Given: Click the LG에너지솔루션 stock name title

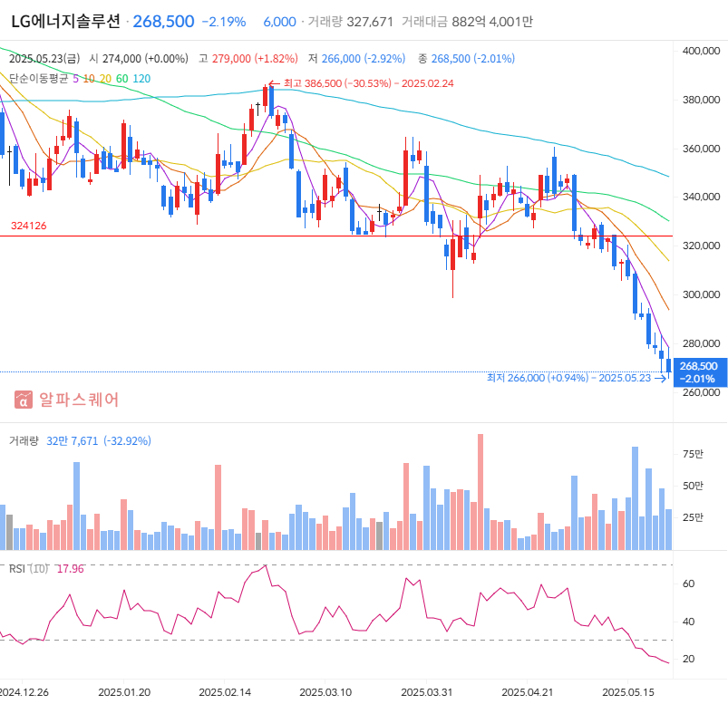Looking at the screenshot, I should (65, 22).
